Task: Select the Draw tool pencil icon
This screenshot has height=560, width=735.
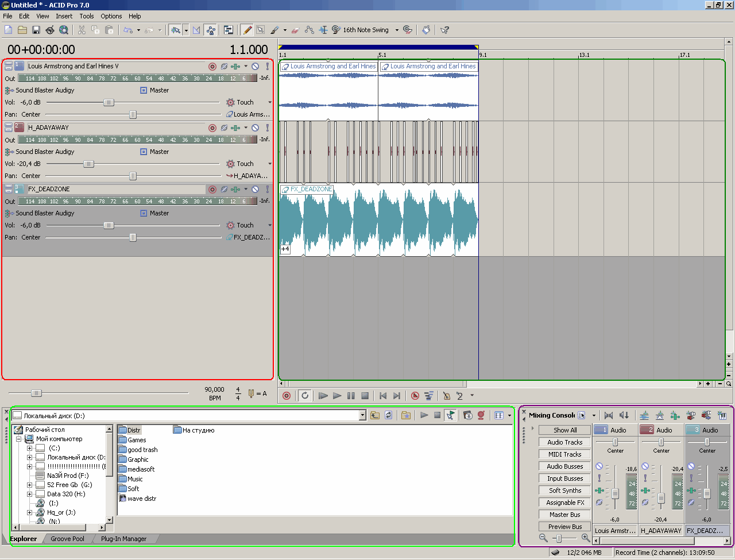Action: [x=247, y=30]
